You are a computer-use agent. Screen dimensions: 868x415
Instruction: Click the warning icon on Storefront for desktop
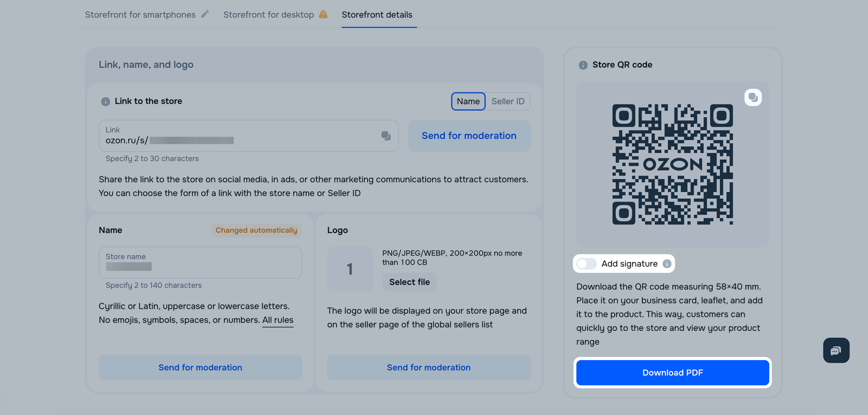[323, 14]
